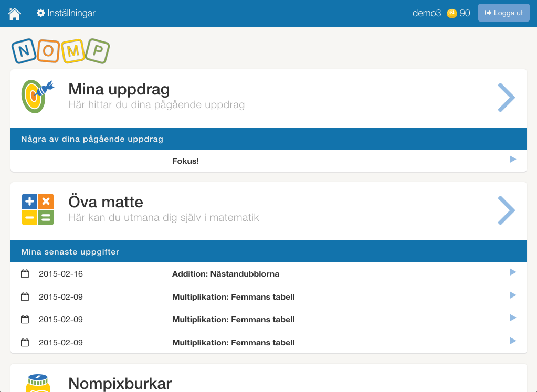Image resolution: width=537 pixels, height=392 pixels.
Task: Open Inställningar settings
Action: tap(66, 13)
